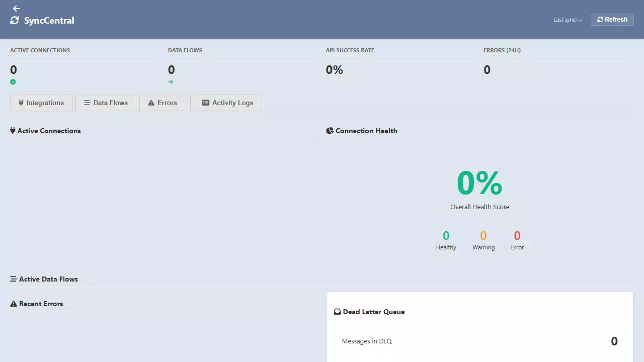Click the plug icon beside Active Connections heading

click(x=12, y=131)
